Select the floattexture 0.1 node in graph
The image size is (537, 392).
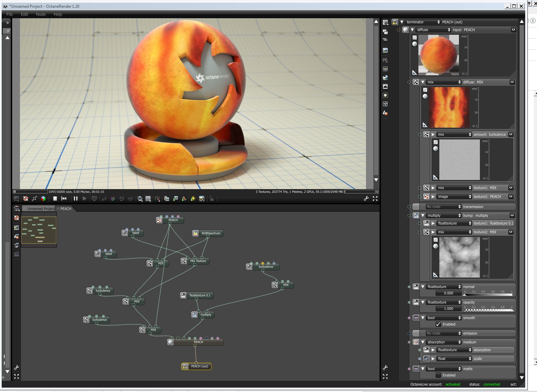click(196, 295)
